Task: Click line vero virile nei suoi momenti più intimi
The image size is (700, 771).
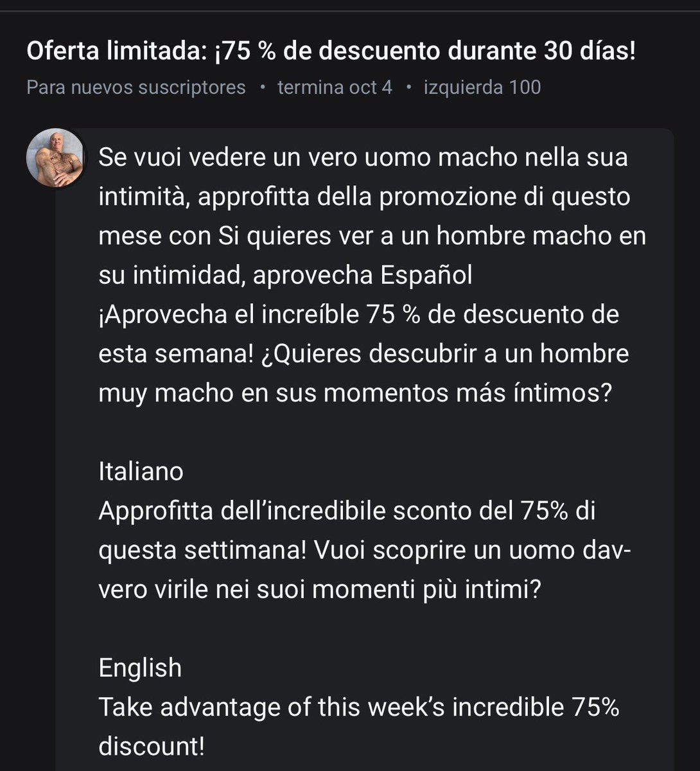Action: 320,590
